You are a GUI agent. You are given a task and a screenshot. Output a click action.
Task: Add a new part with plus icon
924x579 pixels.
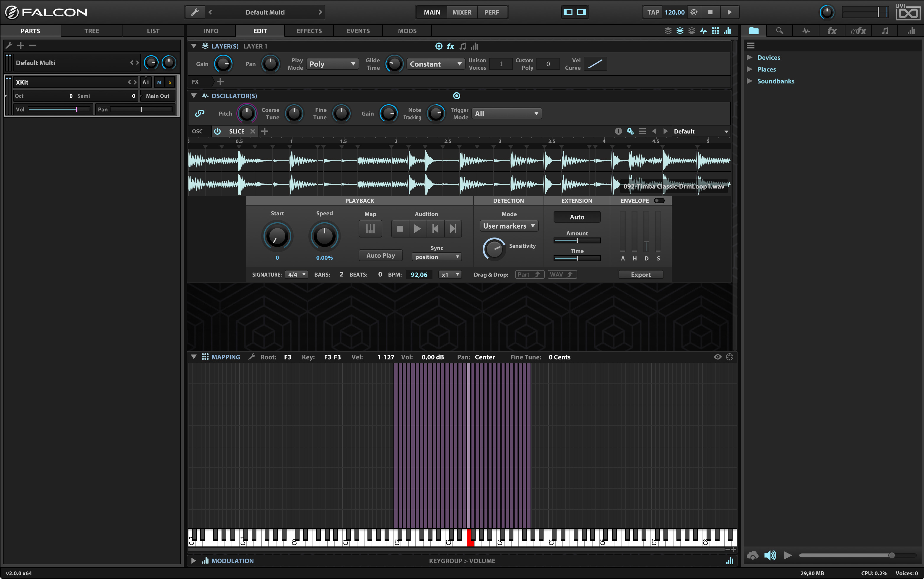pyautogui.click(x=21, y=45)
